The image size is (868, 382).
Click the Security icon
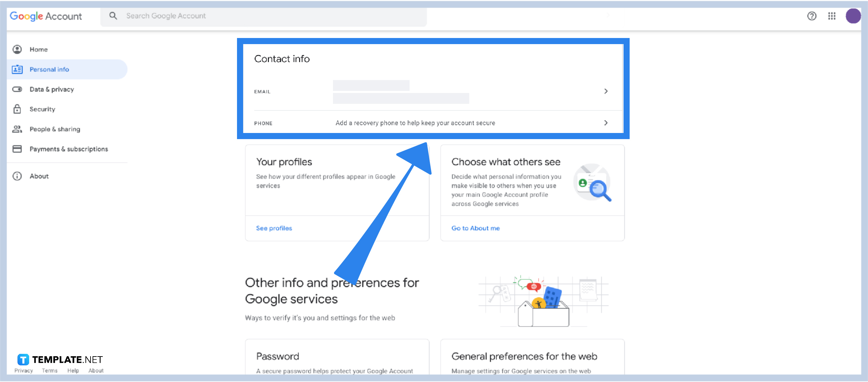[17, 109]
